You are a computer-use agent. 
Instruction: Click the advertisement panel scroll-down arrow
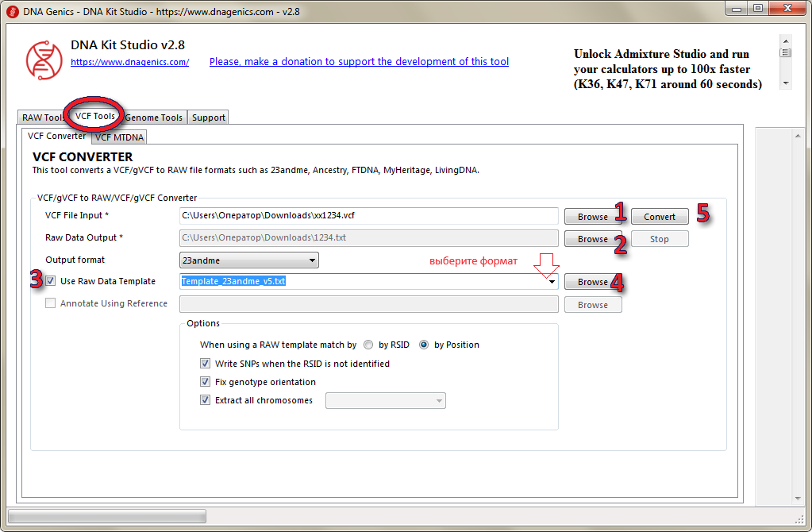pos(786,83)
